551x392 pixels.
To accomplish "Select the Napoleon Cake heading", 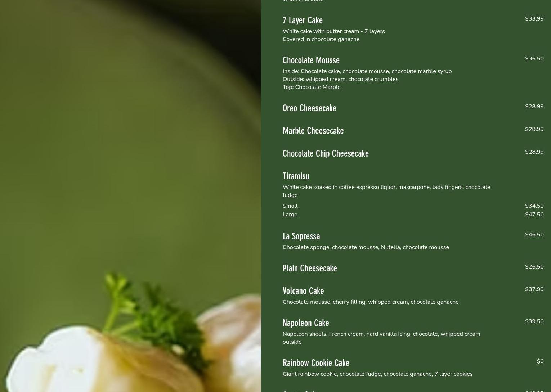I will 306,323.
